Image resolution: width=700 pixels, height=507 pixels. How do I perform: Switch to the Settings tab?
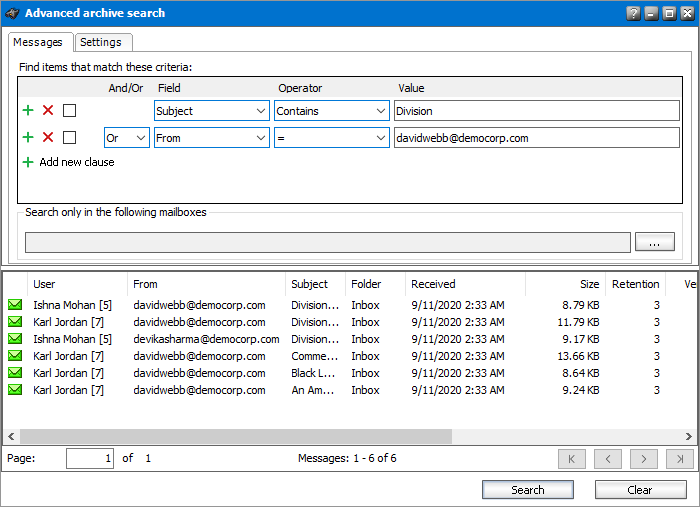[101, 42]
